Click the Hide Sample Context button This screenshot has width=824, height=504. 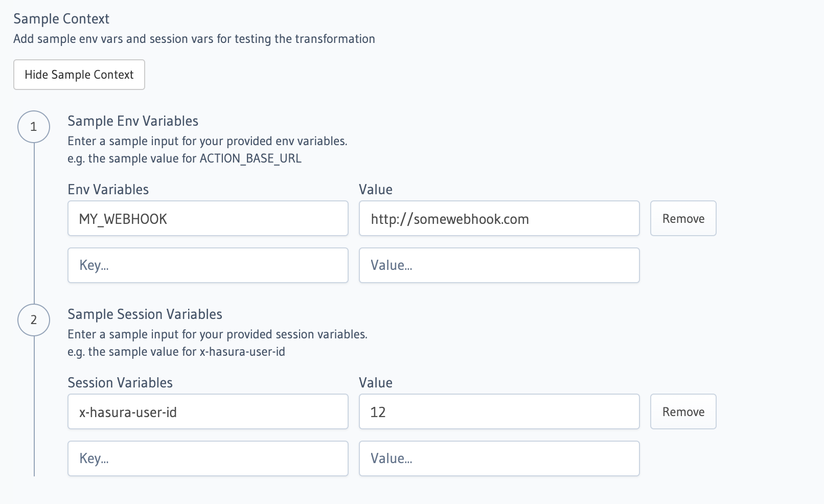79,75
